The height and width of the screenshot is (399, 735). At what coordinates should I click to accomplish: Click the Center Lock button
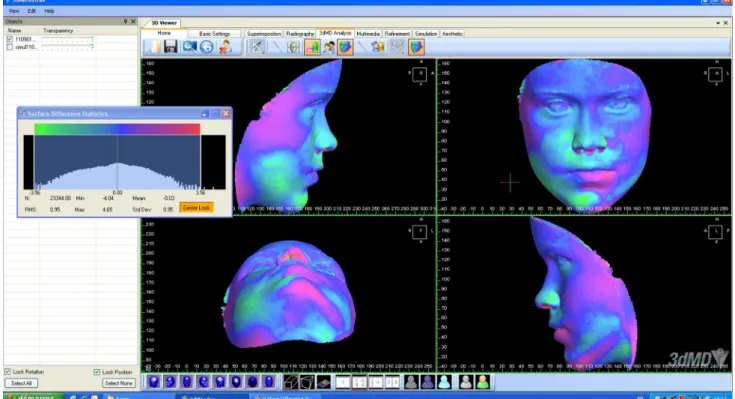196,208
